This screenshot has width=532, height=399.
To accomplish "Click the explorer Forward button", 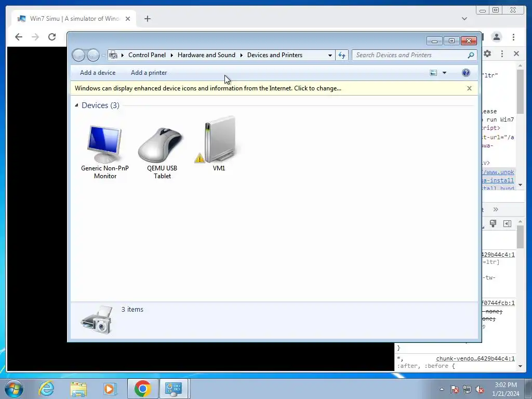I will click(x=93, y=55).
